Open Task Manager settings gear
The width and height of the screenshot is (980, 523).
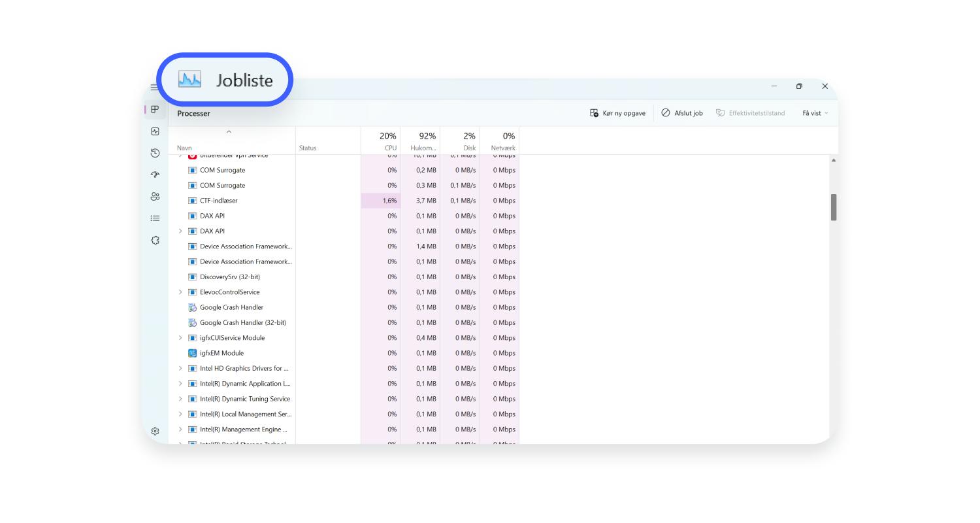tap(155, 431)
